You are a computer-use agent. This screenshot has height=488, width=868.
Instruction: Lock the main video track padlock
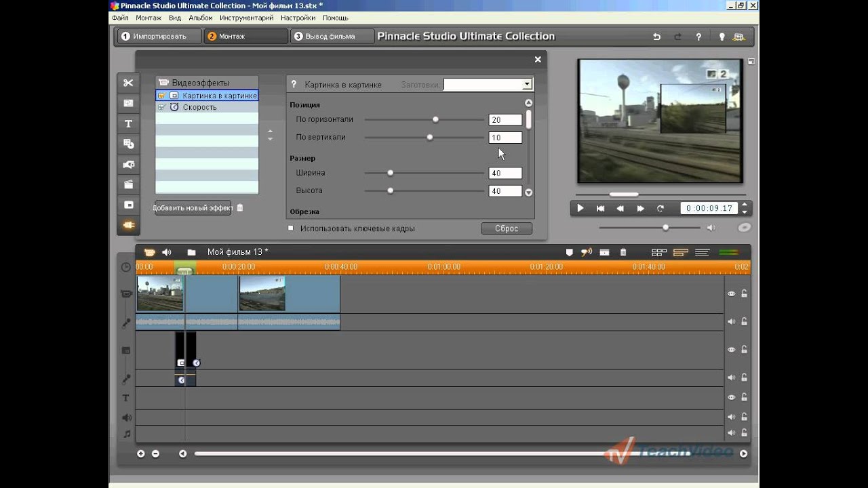(744, 293)
